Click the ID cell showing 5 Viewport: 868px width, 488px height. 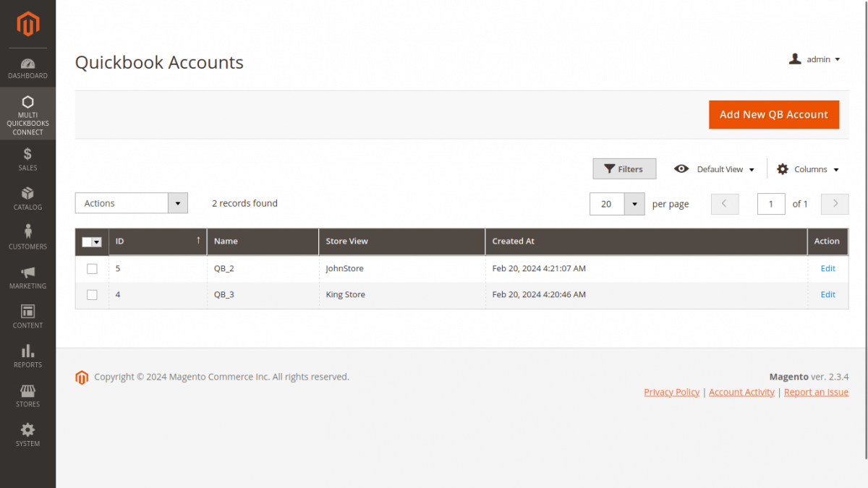pos(118,268)
